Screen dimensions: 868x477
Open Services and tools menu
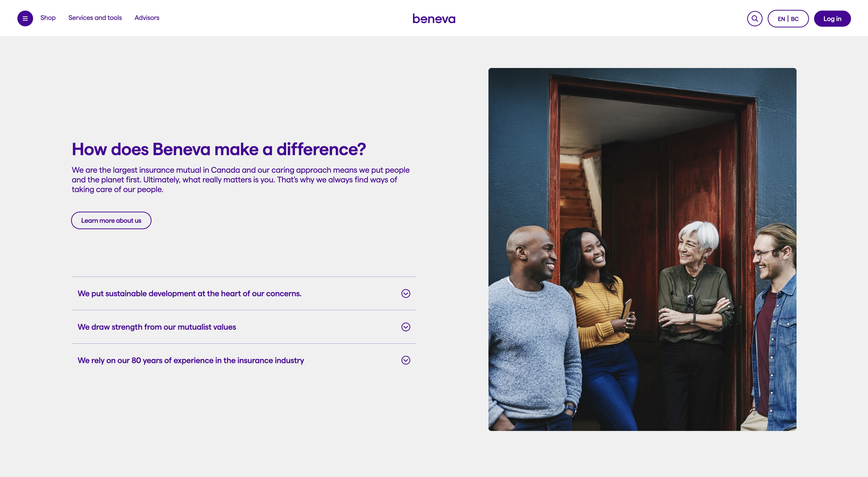tap(95, 18)
